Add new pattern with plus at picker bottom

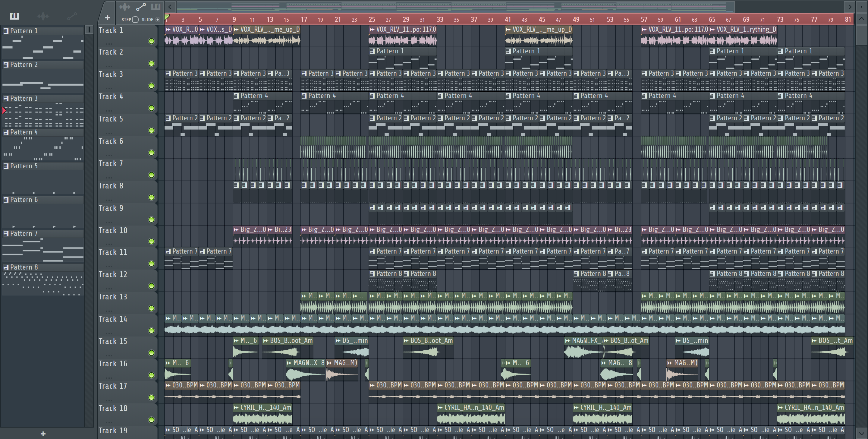pyautogui.click(x=43, y=434)
